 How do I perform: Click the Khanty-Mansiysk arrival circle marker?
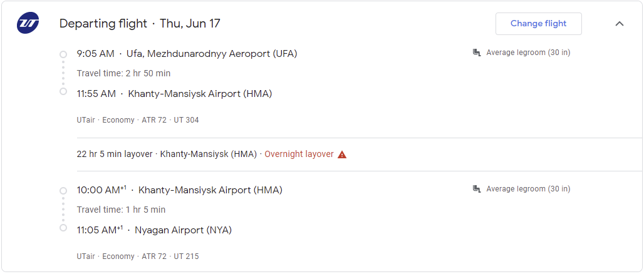pyautogui.click(x=63, y=91)
